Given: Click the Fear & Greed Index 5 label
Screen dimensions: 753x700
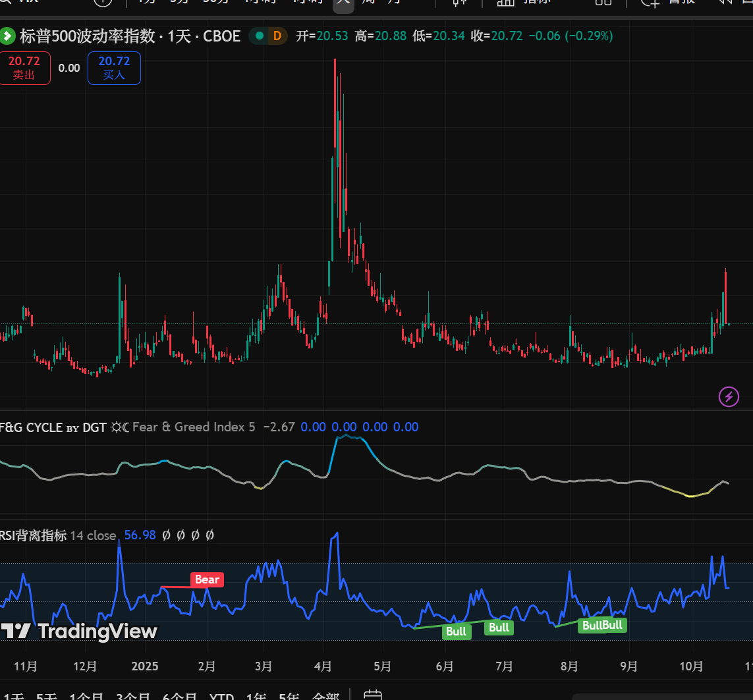Looking at the screenshot, I should (x=194, y=427).
